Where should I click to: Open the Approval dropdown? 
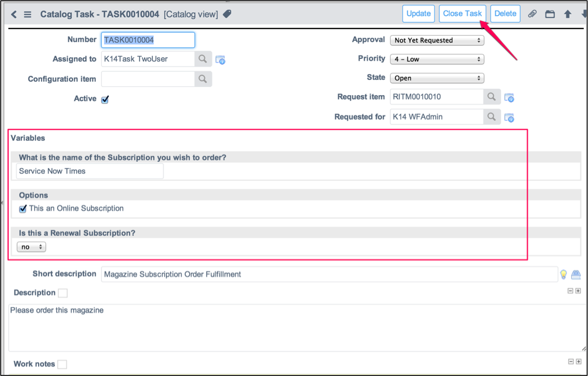tap(437, 40)
